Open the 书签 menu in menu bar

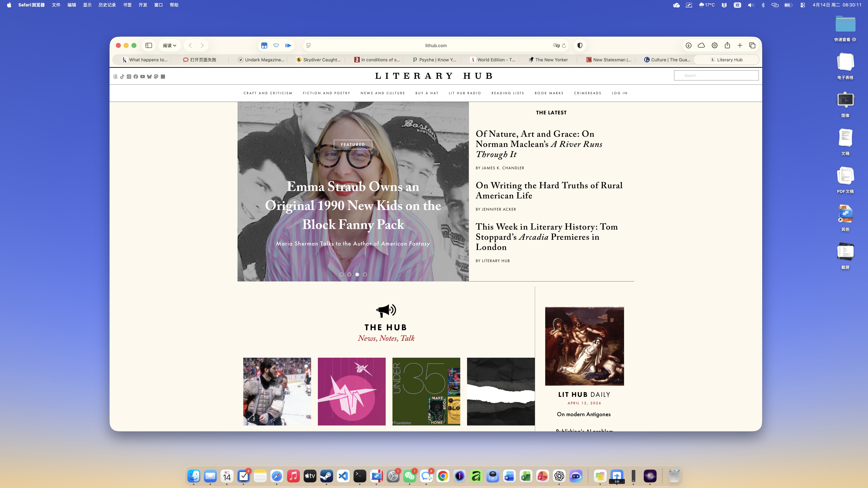point(127,5)
